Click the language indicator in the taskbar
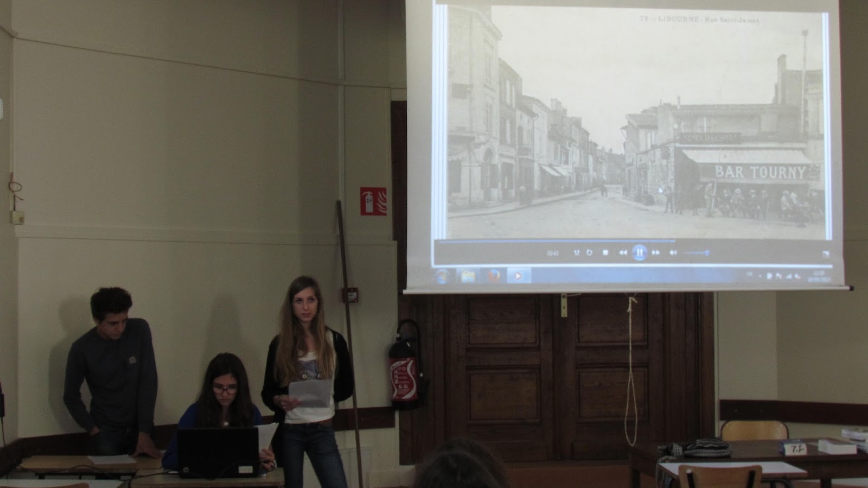 click(749, 274)
